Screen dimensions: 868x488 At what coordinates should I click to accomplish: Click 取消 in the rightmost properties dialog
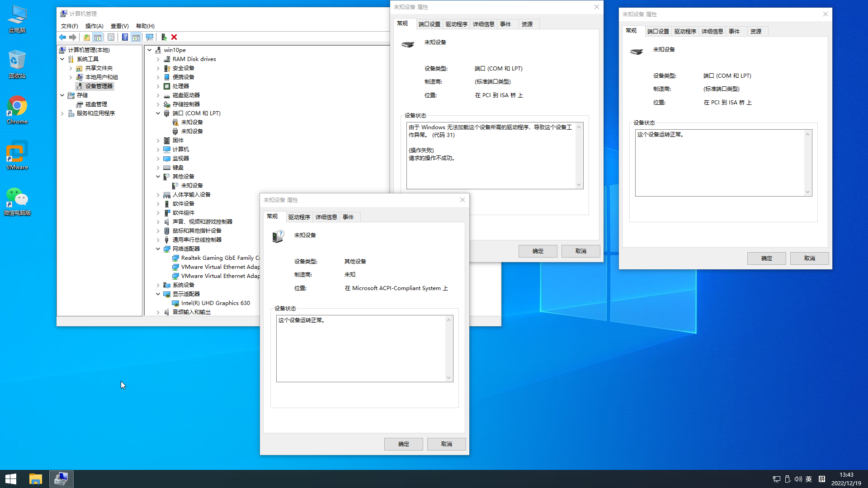[x=810, y=258]
